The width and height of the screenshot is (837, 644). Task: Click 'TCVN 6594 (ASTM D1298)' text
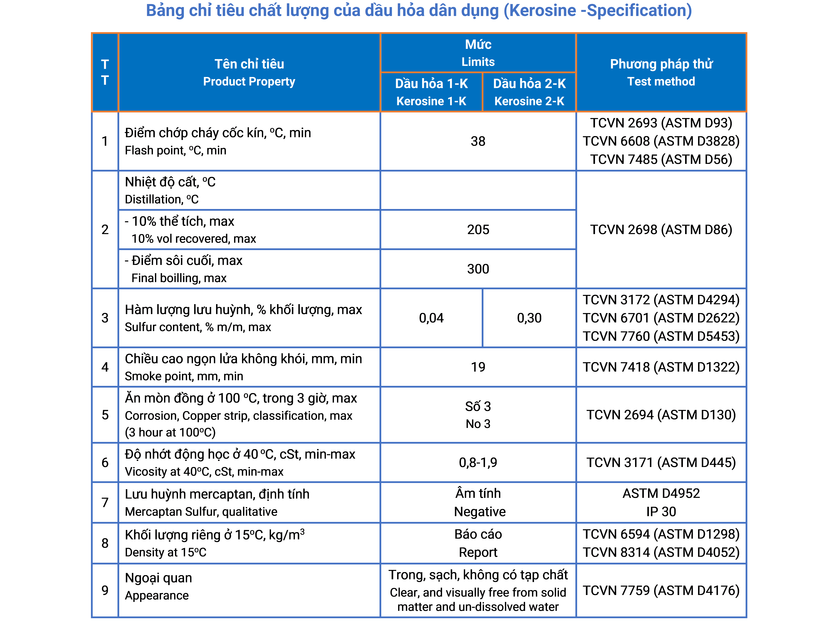661,534
